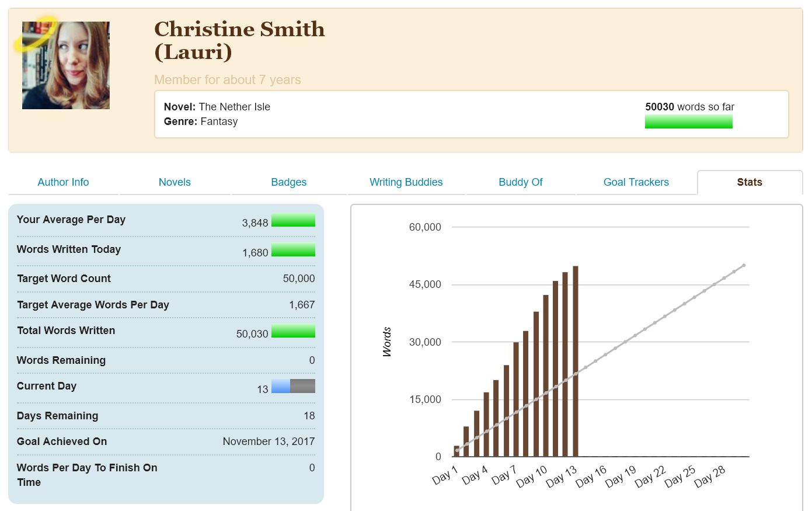Click the Day 13 x-axis label
The image size is (812, 511).
coord(562,476)
